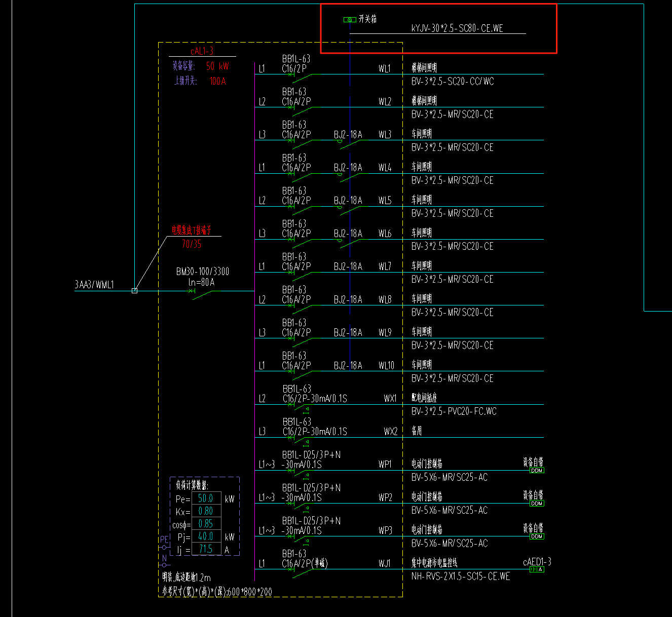
Task: Click the 开关箱 label text
Action: coord(367,19)
